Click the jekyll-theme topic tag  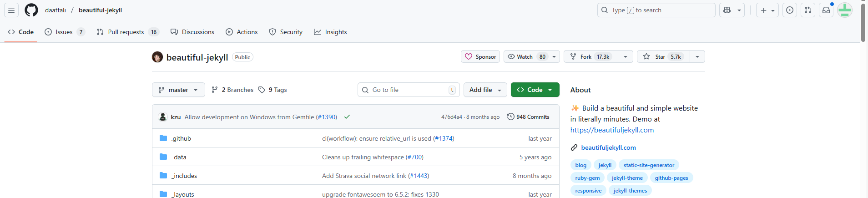point(627,178)
